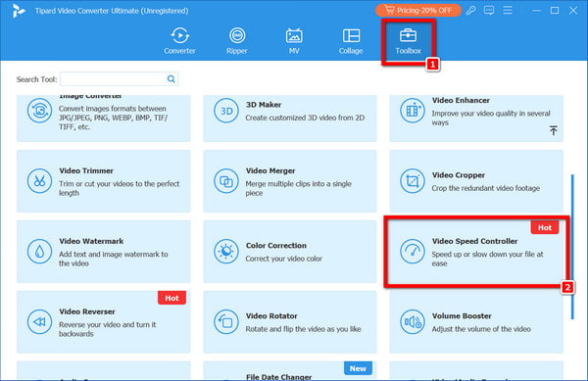Click 'Crop the redundant video footage' text
This screenshot has width=588, height=381.
(486, 188)
